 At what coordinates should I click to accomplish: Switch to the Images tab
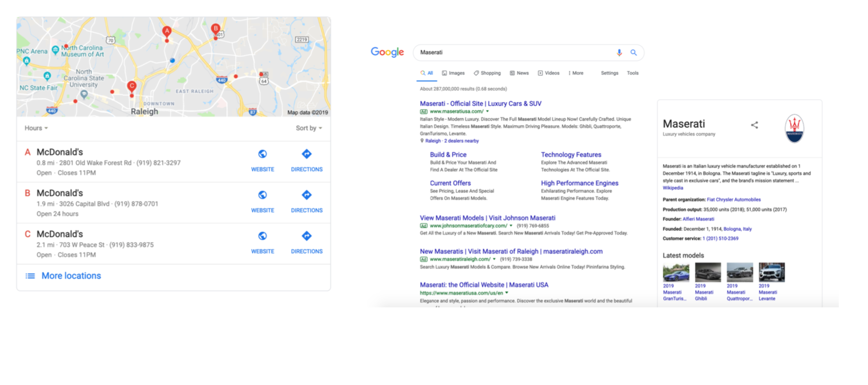pos(453,73)
